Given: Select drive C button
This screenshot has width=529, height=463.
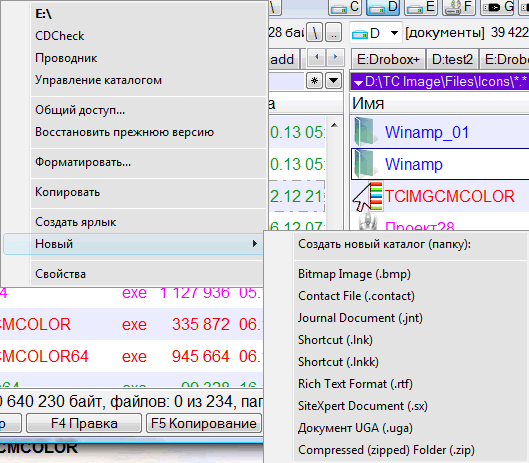Looking at the screenshot, I should [x=345, y=7].
